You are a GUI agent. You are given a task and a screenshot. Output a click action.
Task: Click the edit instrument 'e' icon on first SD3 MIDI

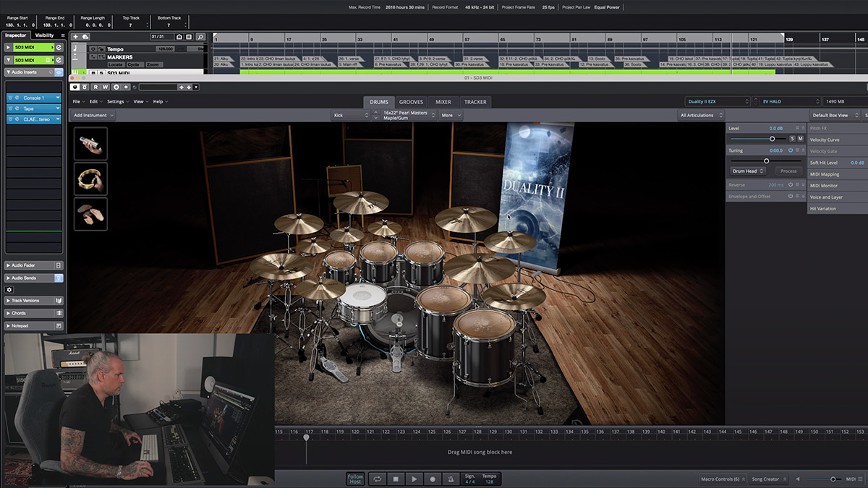pyautogui.click(x=59, y=48)
